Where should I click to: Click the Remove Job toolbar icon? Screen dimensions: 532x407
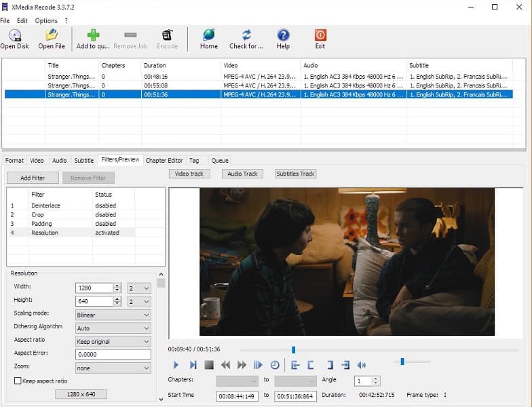(130, 35)
